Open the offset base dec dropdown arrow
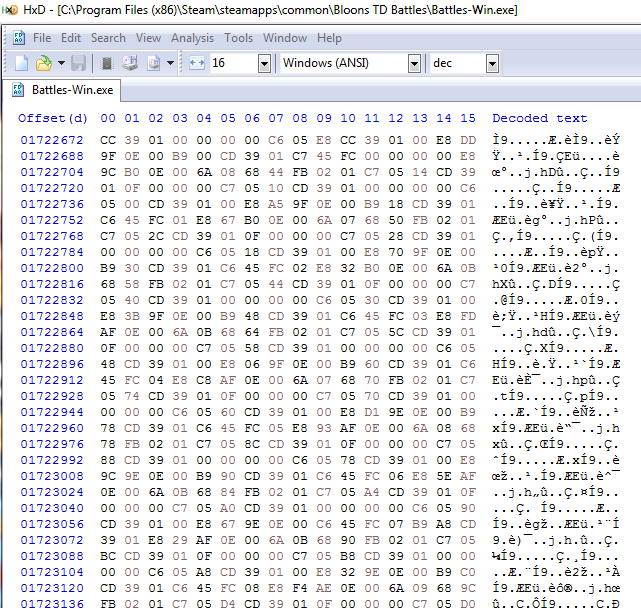The image size is (641, 608). 492,64
